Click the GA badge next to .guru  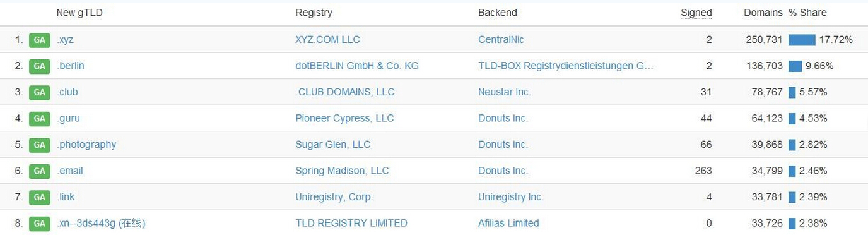click(x=40, y=119)
